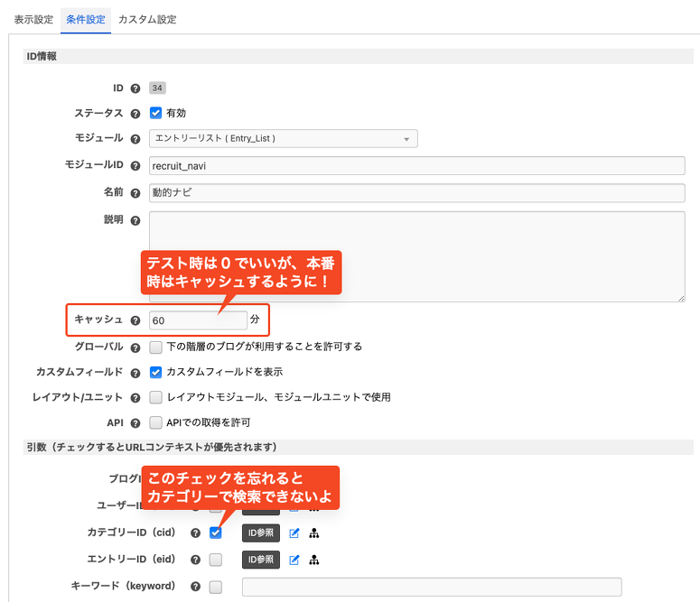Click the edit pencil icon in エントリーID row
This screenshot has width=700, height=602.
294,560
